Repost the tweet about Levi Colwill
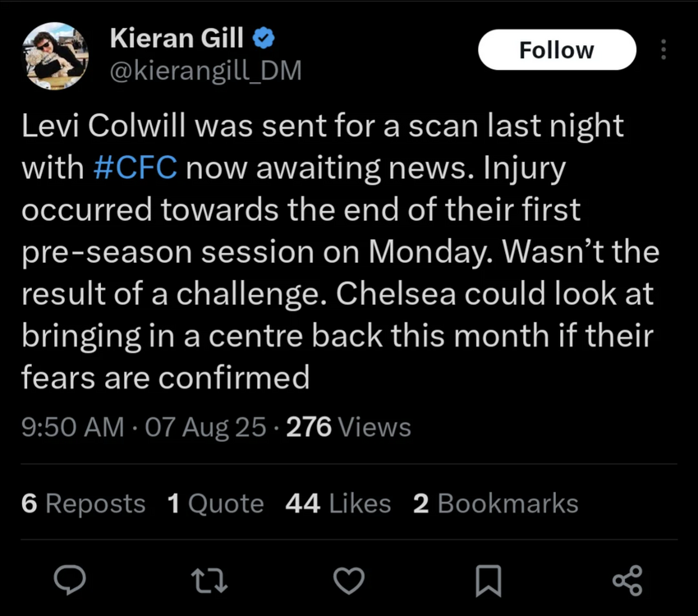 click(x=209, y=581)
